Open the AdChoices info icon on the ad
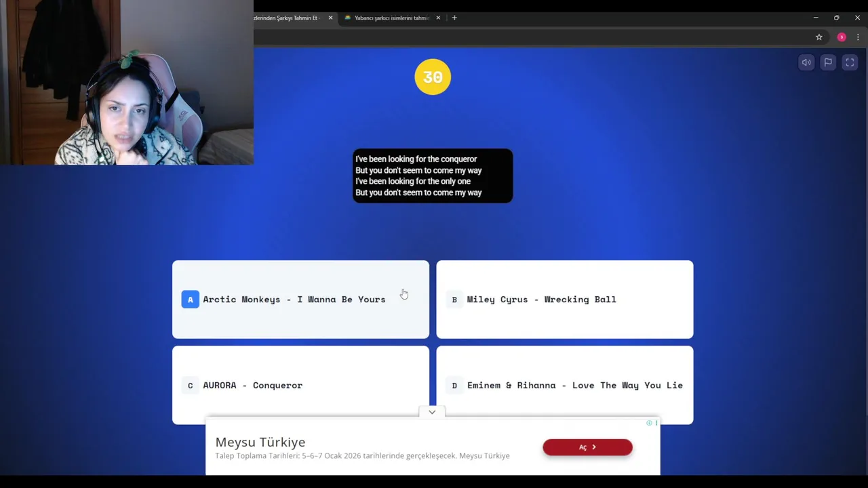868x488 pixels. click(x=649, y=423)
